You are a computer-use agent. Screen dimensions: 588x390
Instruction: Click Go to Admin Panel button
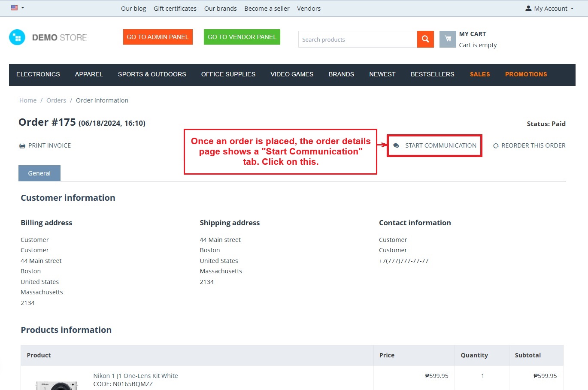[158, 37]
